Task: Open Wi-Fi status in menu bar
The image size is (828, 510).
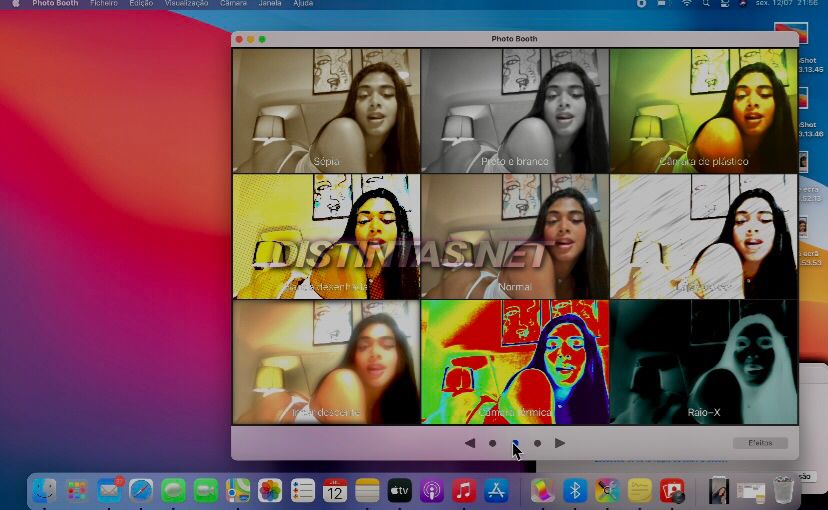Action: click(x=686, y=3)
